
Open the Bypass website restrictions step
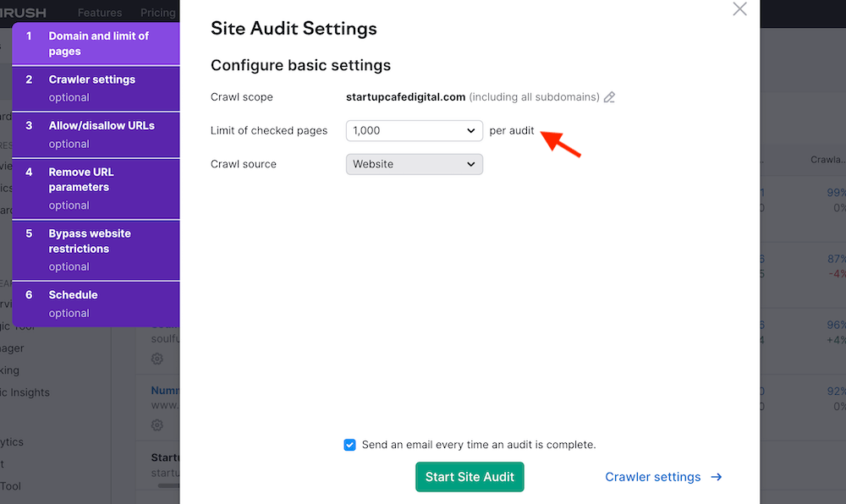point(96,249)
